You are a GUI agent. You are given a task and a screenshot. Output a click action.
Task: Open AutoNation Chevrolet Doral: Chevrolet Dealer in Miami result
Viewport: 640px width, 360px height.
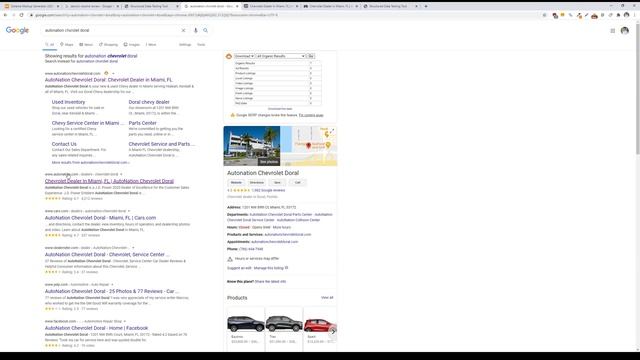click(x=109, y=80)
